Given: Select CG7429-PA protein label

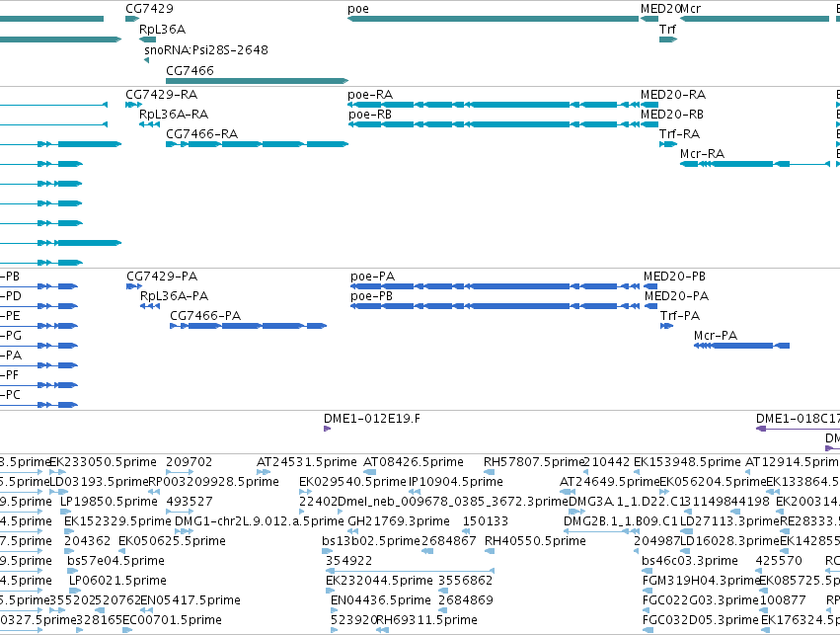Looking at the screenshot, I should click(x=162, y=277).
